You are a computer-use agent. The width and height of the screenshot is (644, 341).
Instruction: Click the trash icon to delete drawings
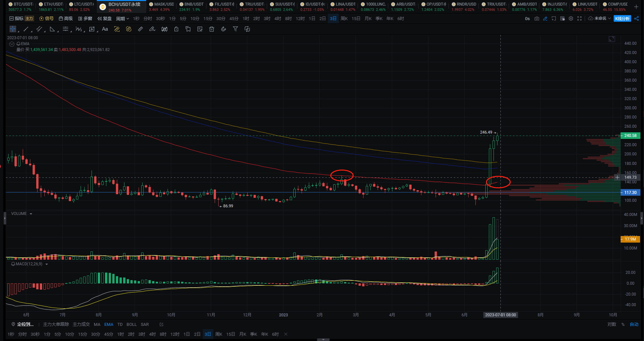pyautogui.click(x=212, y=29)
